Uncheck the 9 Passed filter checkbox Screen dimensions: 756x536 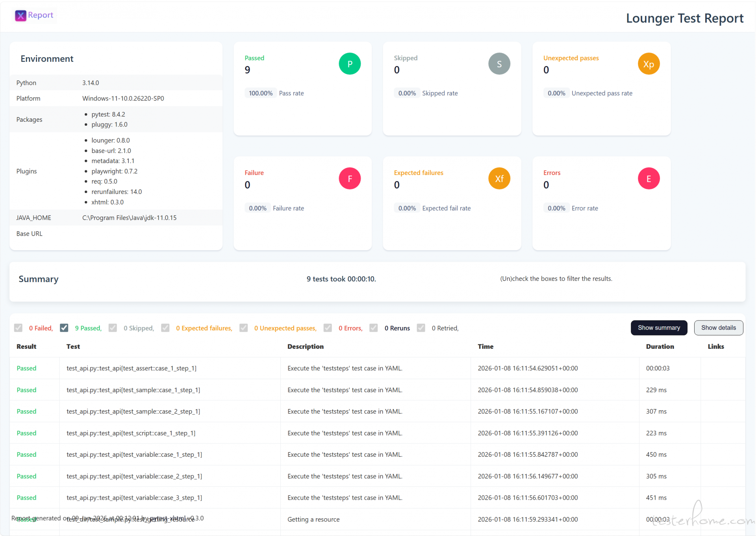click(64, 328)
